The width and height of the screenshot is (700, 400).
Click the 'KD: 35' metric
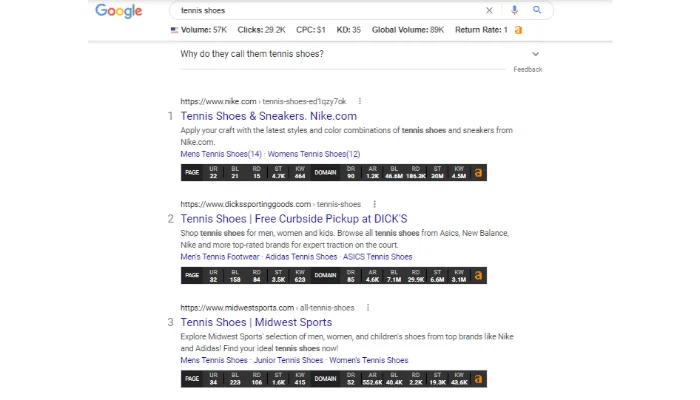point(349,30)
